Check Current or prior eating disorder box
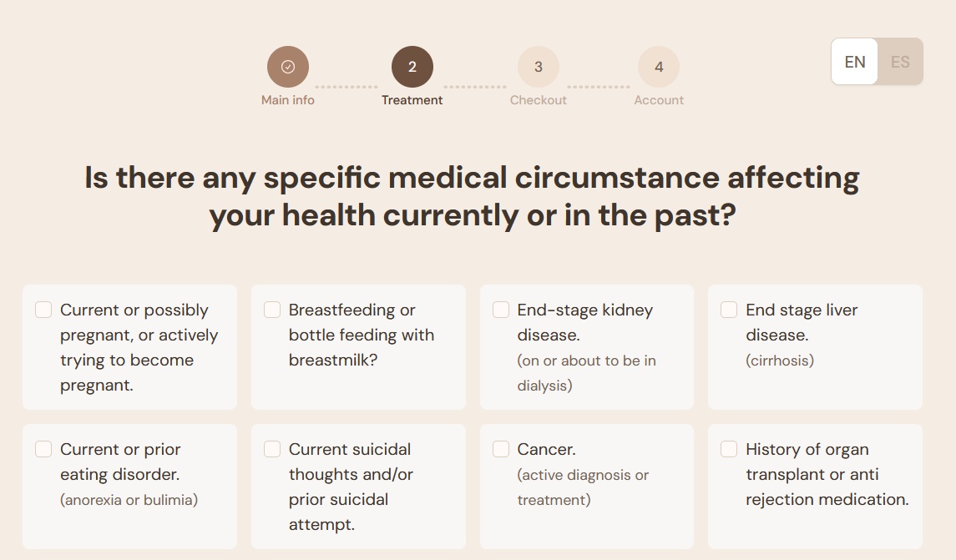This screenshot has height=560, width=956. (x=43, y=449)
